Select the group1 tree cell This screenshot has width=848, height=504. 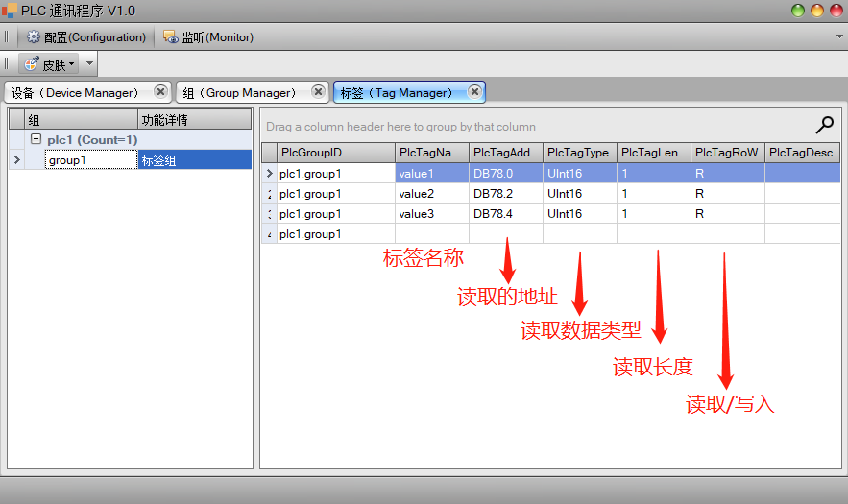(91, 160)
